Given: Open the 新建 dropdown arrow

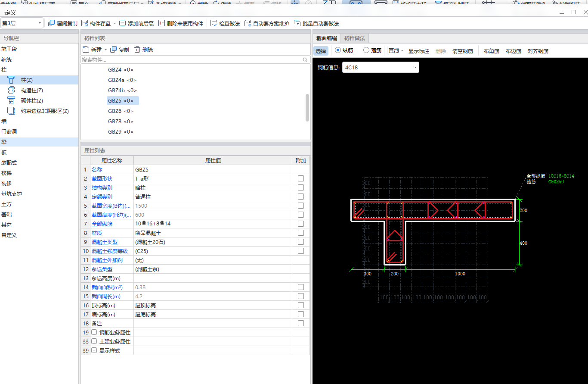Looking at the screenshot, I should [105, 50].
